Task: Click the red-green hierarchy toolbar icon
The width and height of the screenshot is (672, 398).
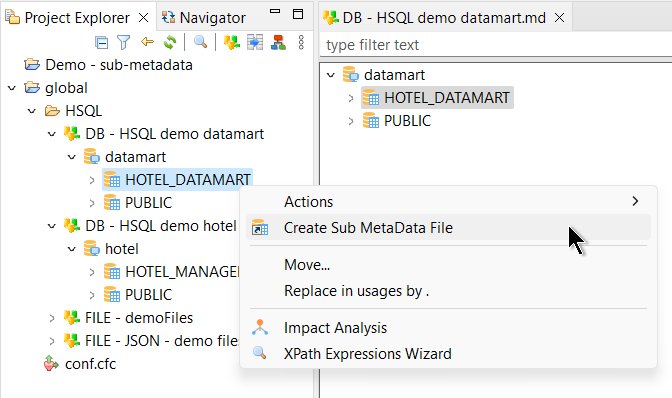Action: [x=278, y=42]
